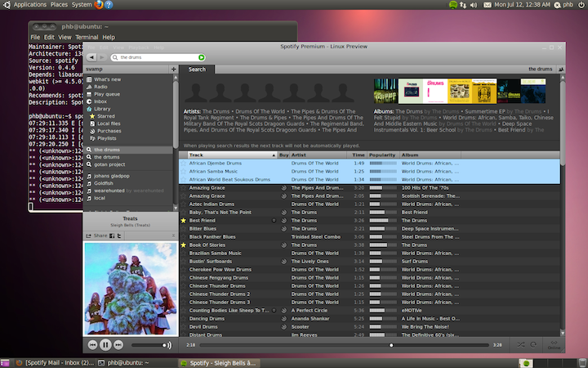The image size is (588, 368).
Task: Click buy icon for Baby, That's Not The Point
Action: coord(284,212)
